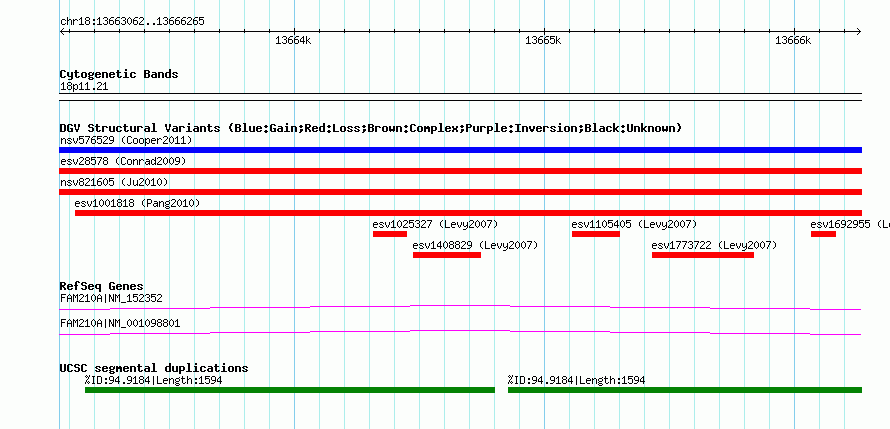
Task: Open the esv1408829 (Levy2007) label
Action: (475, 245)
